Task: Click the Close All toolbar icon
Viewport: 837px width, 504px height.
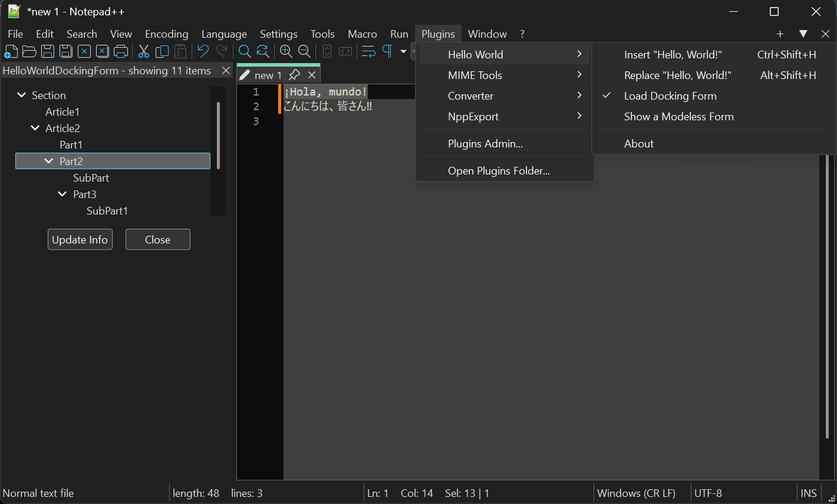Action: [x=103, y=51]
